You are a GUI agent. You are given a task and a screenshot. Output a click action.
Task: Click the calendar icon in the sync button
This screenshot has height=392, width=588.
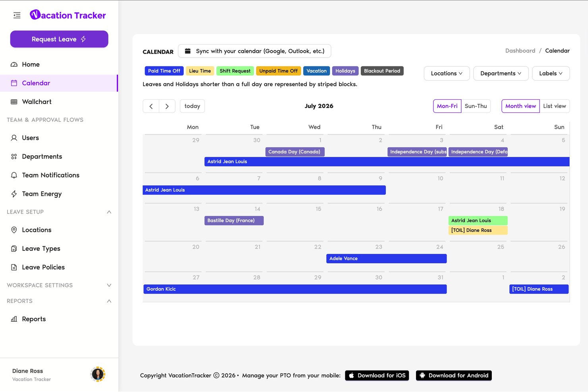188,51
